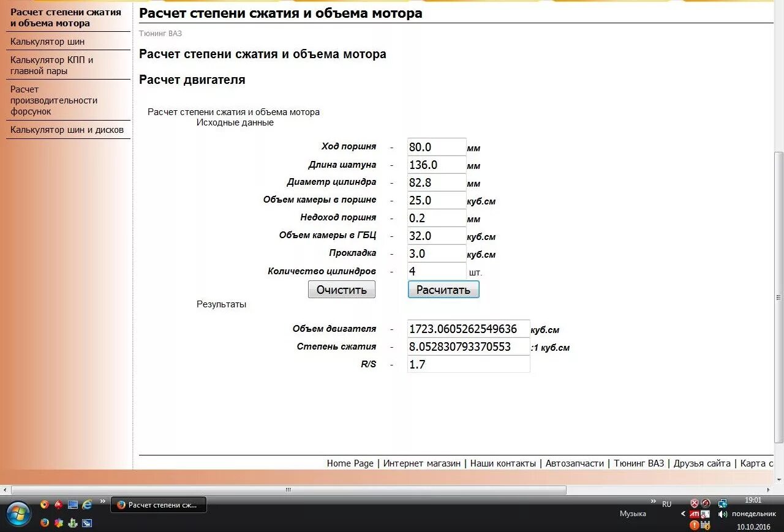
Task: Click the horizontal scrollbar thumb
Action: pyautogui.click(x=288, y=490)
